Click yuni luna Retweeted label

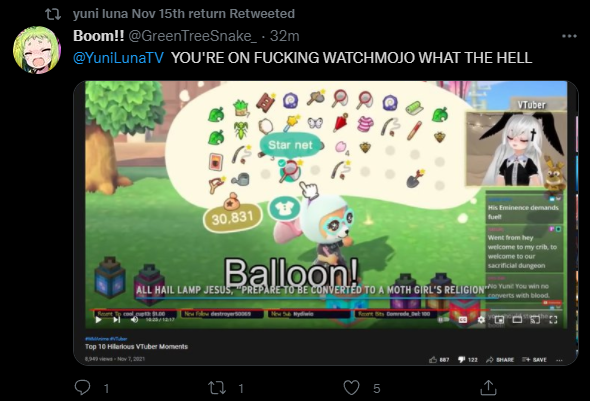(x=184, y=14)
